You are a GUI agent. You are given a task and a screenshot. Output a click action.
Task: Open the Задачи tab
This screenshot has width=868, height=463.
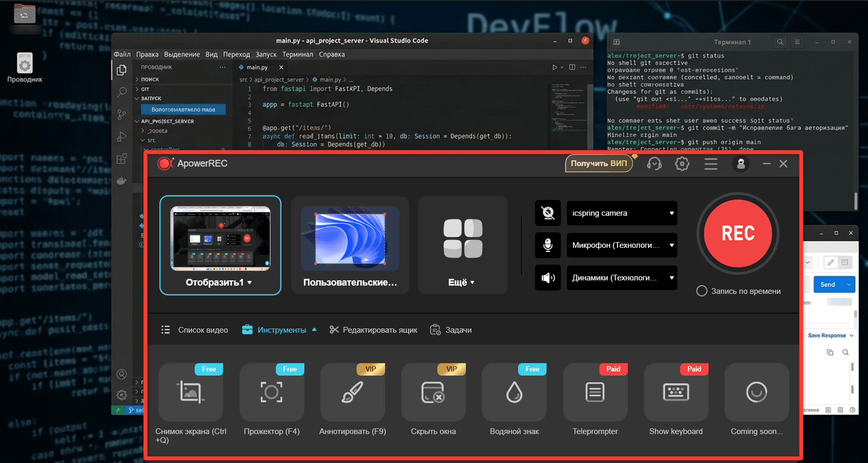(x=451, y=330)
